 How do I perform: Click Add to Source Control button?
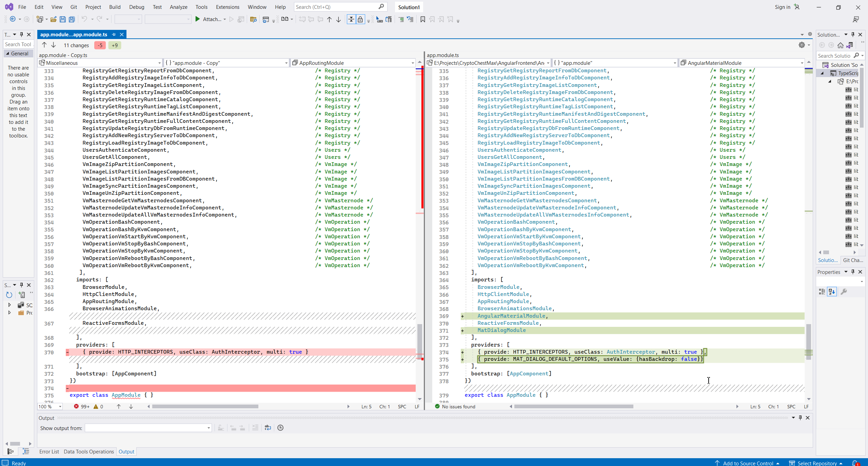tap(748, 463)
